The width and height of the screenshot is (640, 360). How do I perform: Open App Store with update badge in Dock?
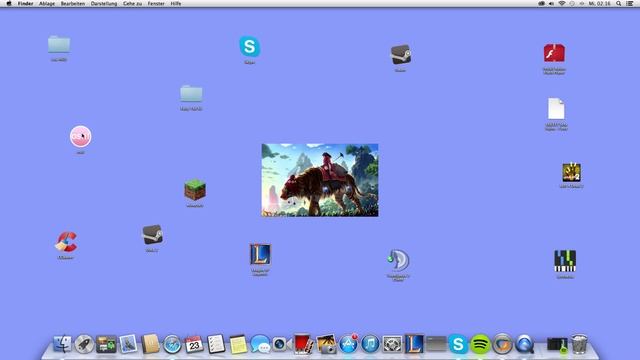[x=348, y=344]
